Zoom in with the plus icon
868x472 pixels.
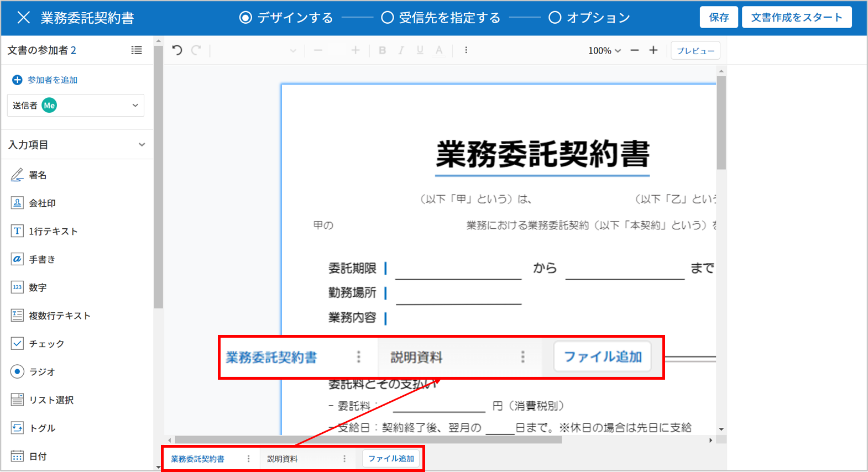(653, 50)
